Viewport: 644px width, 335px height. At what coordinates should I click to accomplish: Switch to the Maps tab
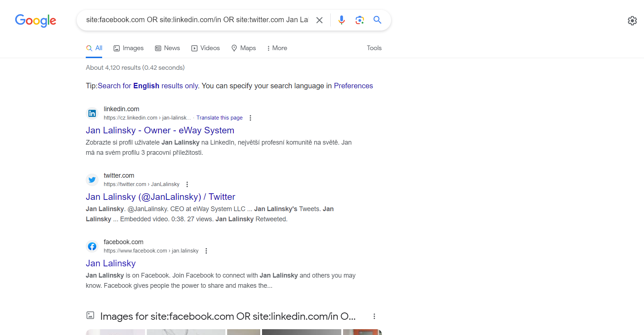[x=244, y=48]
